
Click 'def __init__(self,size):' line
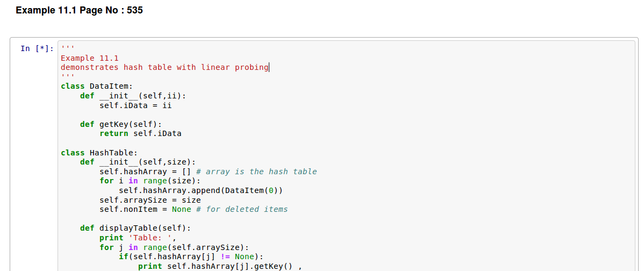point(138,162)
